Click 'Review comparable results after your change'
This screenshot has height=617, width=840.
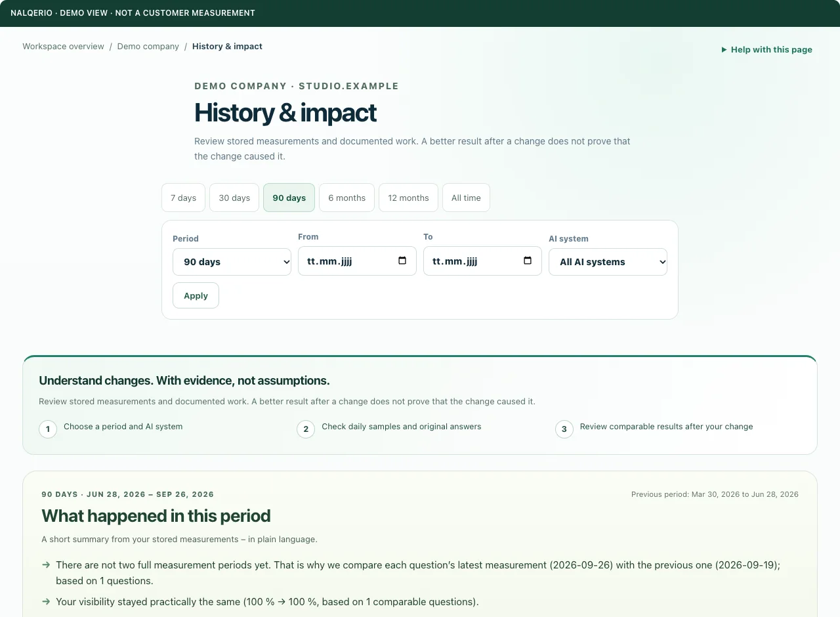666,427
